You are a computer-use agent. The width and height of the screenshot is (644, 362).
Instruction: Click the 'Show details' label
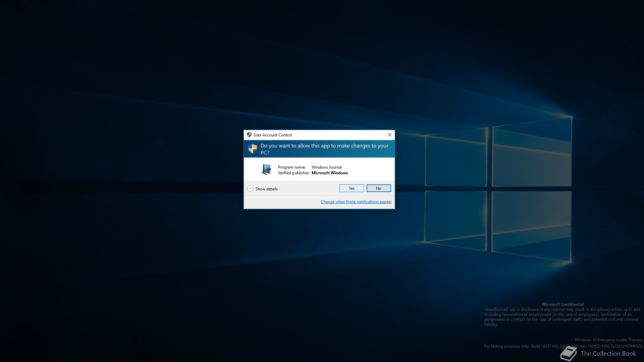click(x=267, y=189)
